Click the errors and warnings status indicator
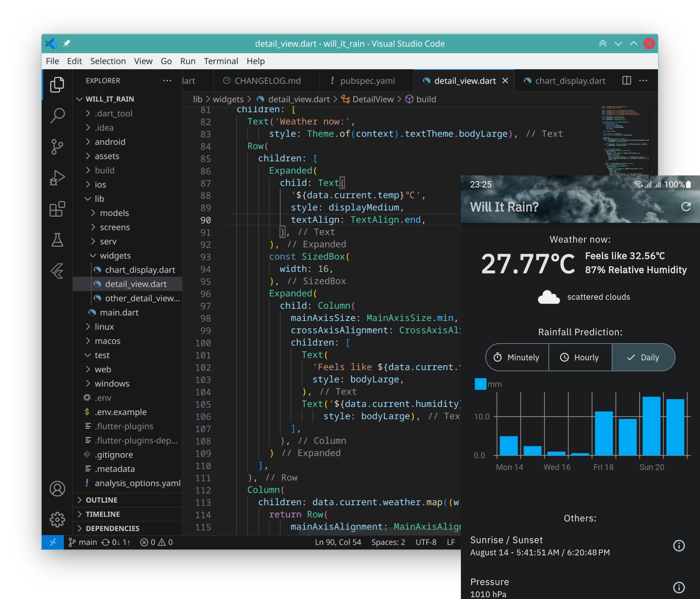Screen dimensions: 700x599 pyautogui.click(x=156, y=542)
